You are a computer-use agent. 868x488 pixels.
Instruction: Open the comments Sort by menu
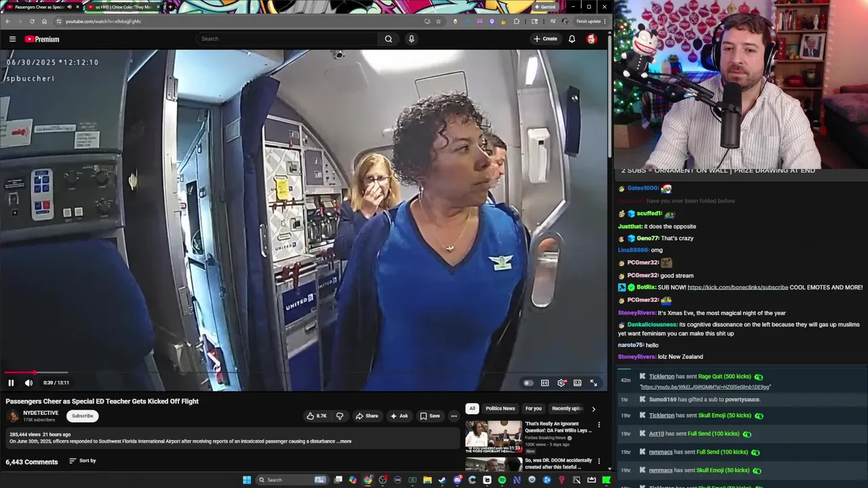click(82, 461)
